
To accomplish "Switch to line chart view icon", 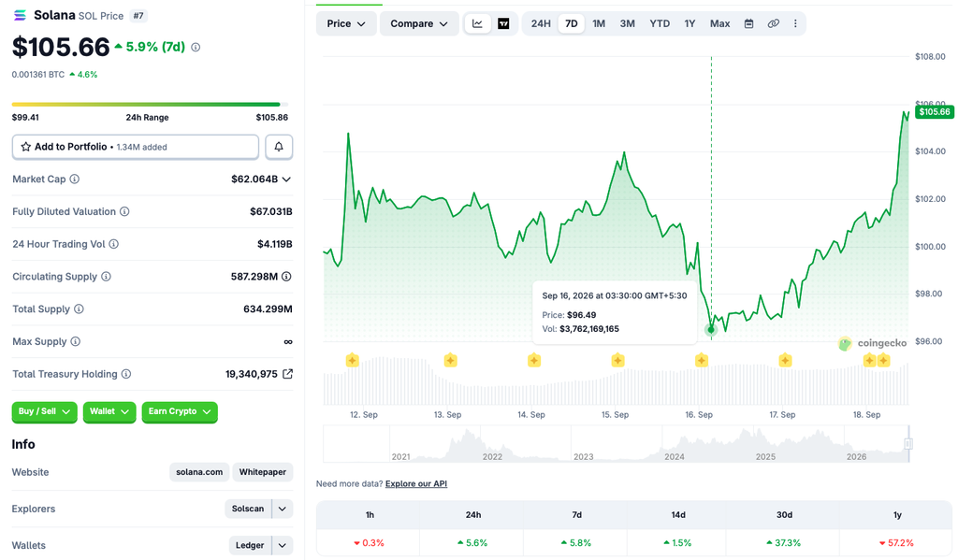I will [478, 23].
